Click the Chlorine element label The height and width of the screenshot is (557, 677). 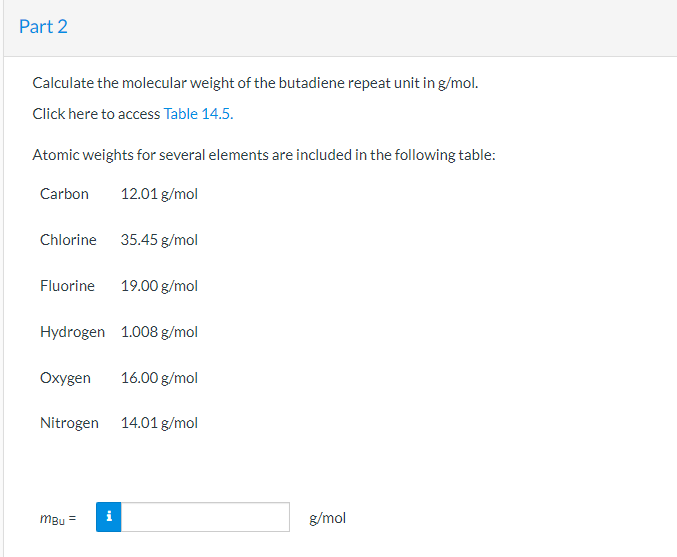(x=68, y=240)
